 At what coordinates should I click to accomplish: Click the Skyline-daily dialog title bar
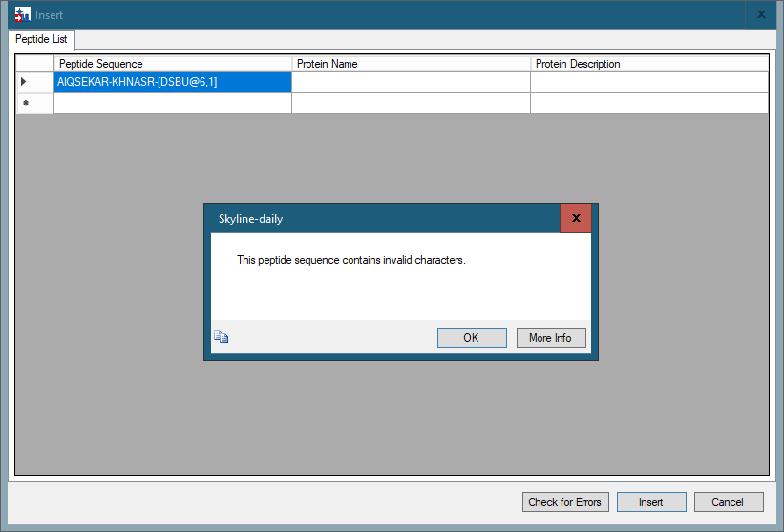(x=382, y=219)
